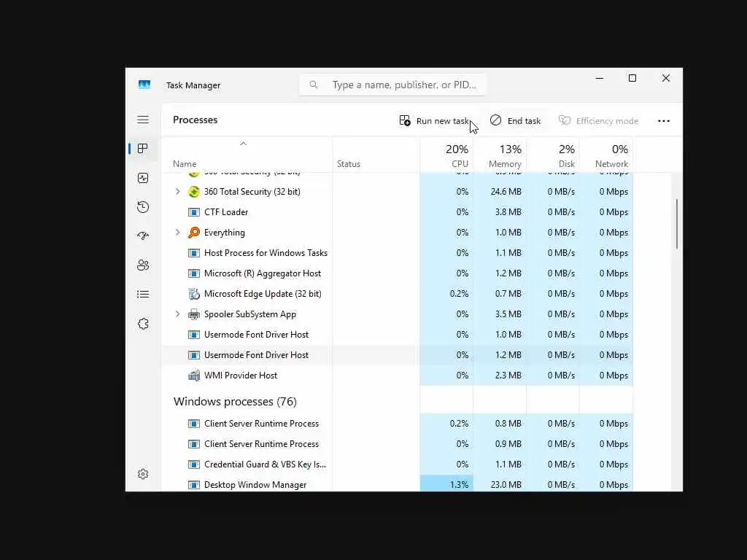The image size is (747, 560).
Task: Select Microsoft (R) Aggregator Host row
Action: (398, 273)
